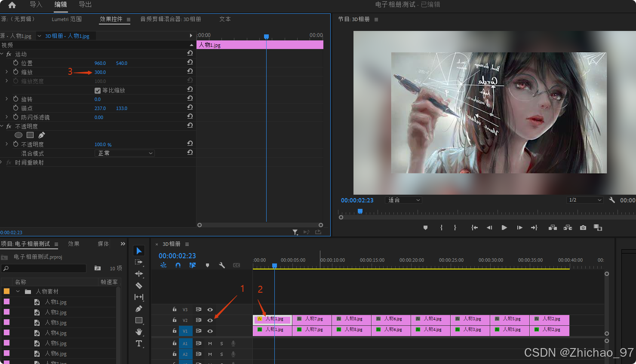
Task: Toggle V2 track lock
Action: click(174, 320)
